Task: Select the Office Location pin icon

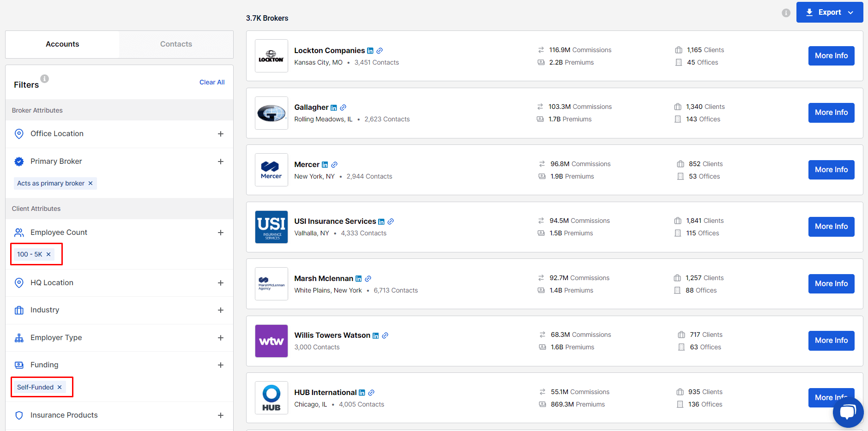Action: pos(19,133)
